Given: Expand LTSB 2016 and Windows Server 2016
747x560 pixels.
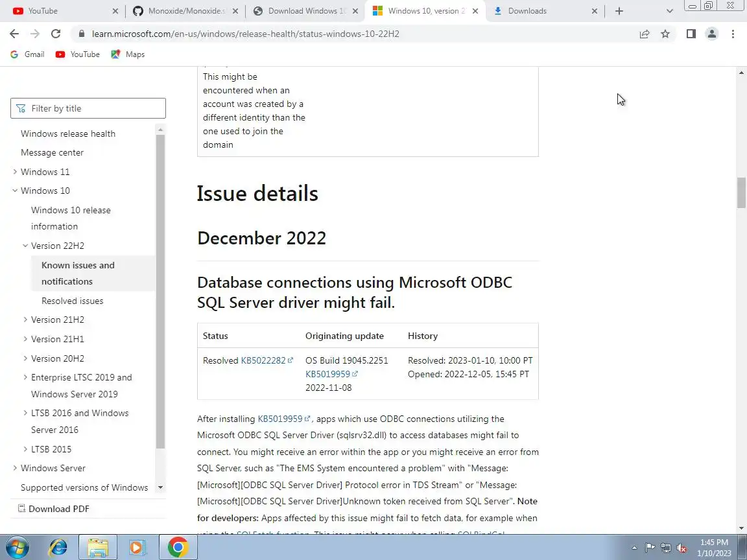Looking at the screenshot, I should pos(25,413).
